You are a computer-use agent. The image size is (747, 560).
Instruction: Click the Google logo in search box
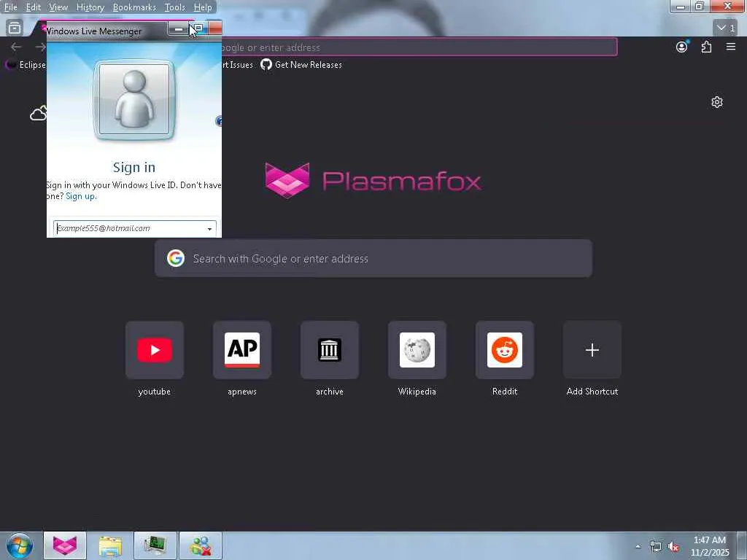pyautogui.click(x=176, y=258)
